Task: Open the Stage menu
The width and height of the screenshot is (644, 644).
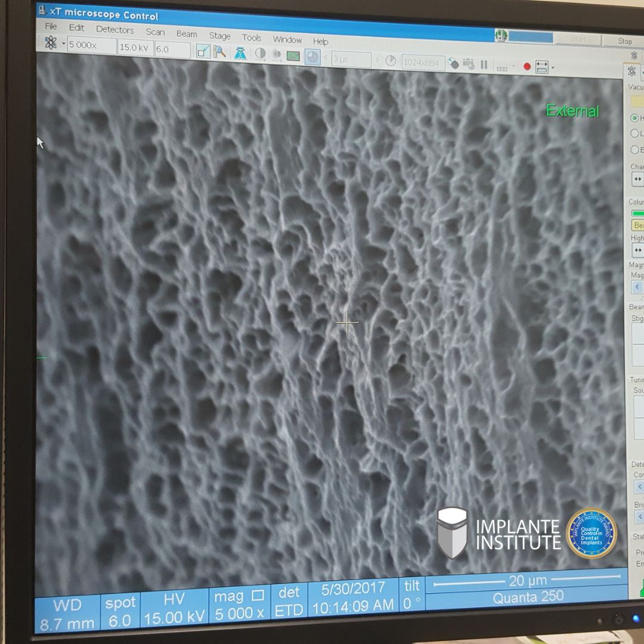Action: 219,36
